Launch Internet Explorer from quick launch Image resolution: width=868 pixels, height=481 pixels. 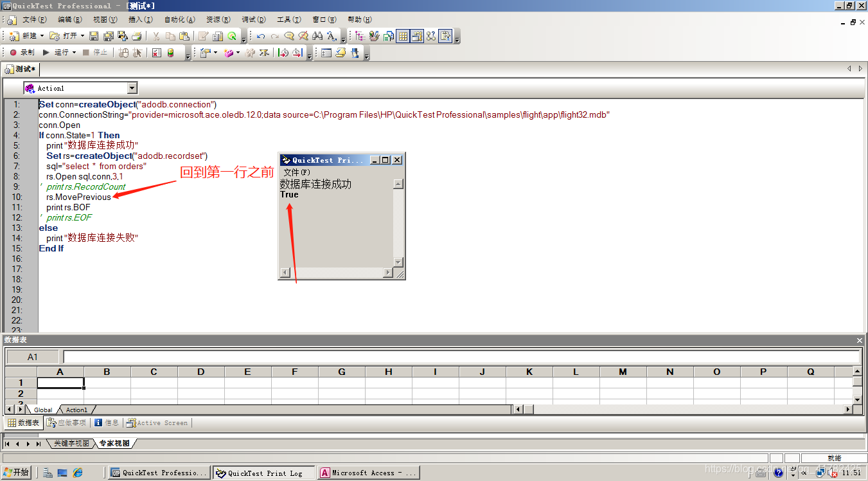point(78,473)
